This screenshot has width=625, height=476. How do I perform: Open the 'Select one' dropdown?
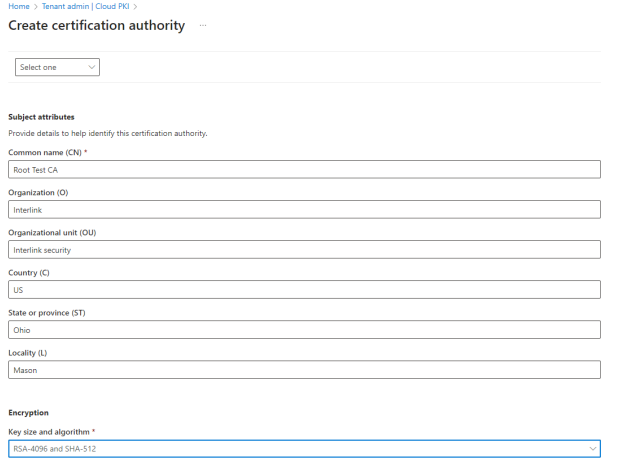coord(58,67)
